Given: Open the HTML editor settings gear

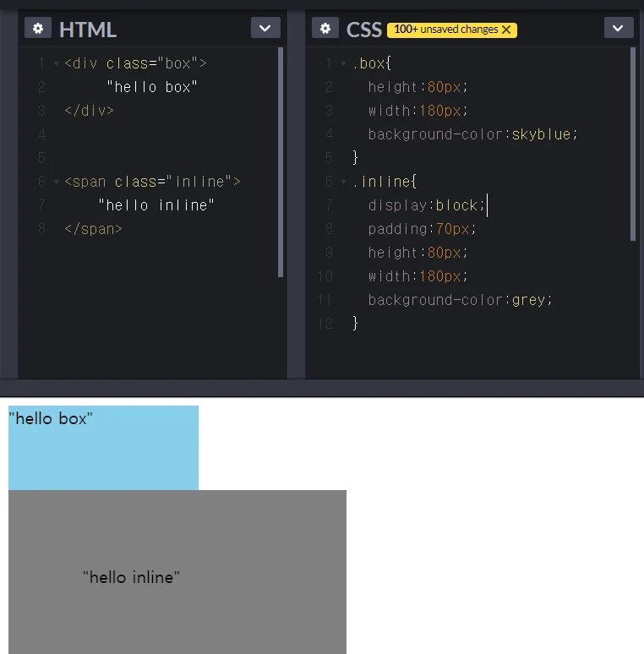Looking at the screenshot, I should (x=37, y=29).
